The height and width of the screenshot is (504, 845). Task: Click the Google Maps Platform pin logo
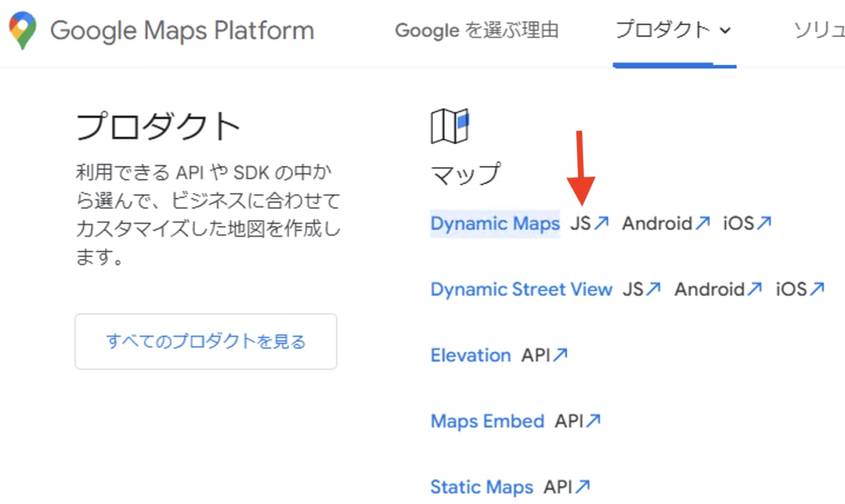click(x=23, y=31)
